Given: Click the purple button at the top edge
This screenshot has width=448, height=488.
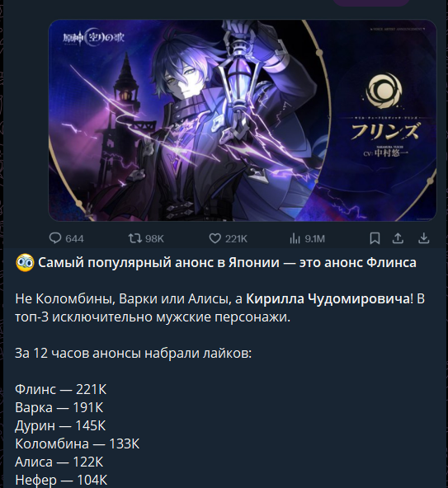Looking at the screenshot, I should (370, 2).
